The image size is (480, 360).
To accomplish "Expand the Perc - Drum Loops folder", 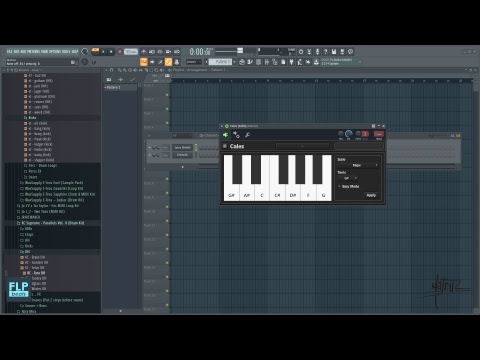I will [40, 166].
